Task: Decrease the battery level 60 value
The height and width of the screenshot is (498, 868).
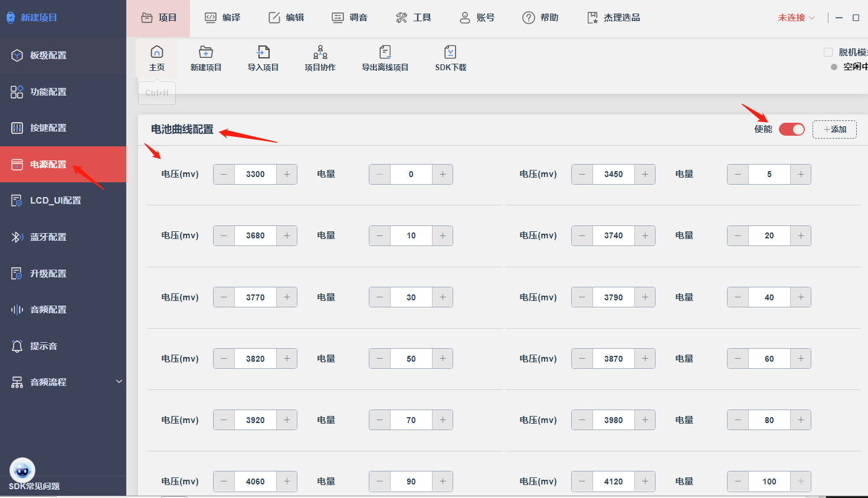Action: [x=738, y=359]
